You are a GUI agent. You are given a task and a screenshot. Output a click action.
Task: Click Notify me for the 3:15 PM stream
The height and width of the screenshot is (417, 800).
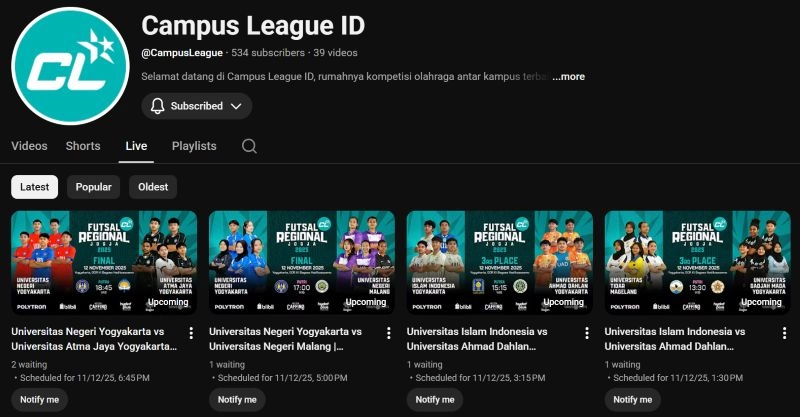pyautogui.click(x=435, y=400)
